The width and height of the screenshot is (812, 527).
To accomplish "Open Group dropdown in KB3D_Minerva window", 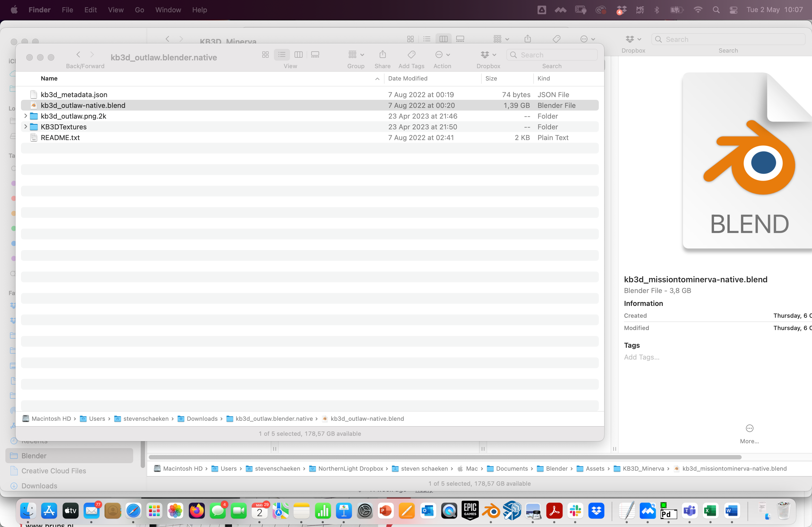I will coord(501,39).
